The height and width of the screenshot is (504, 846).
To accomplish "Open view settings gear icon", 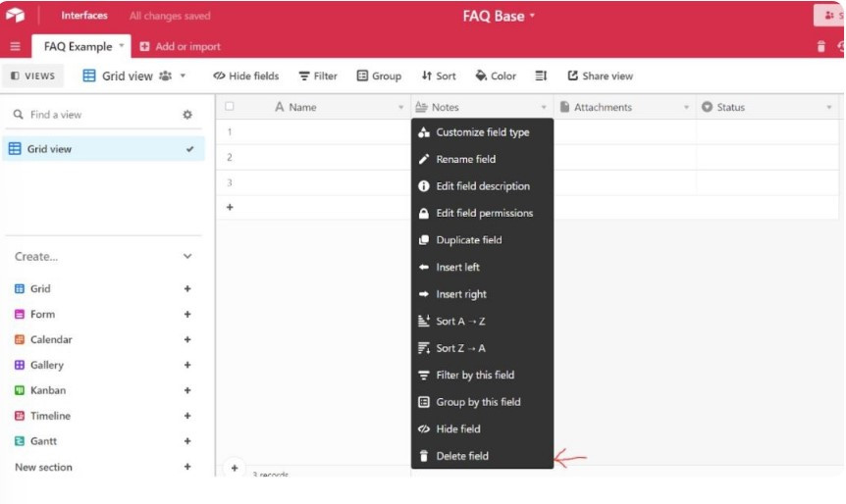I will tap(187, 115).
